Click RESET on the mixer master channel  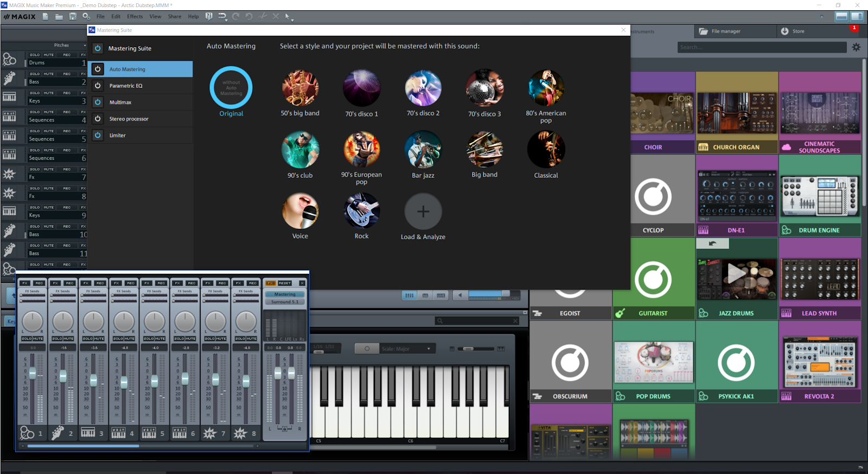[x=285, y=283]
